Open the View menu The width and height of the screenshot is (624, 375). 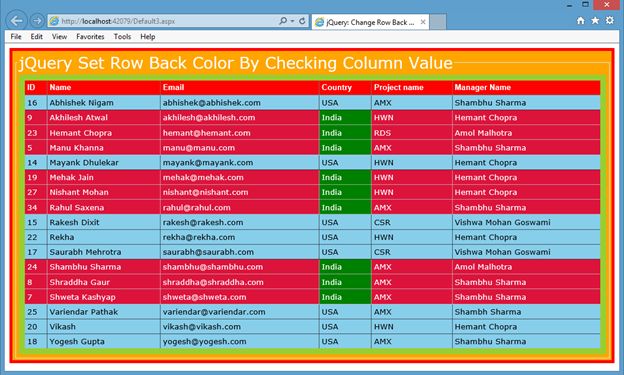pos(59,37)
